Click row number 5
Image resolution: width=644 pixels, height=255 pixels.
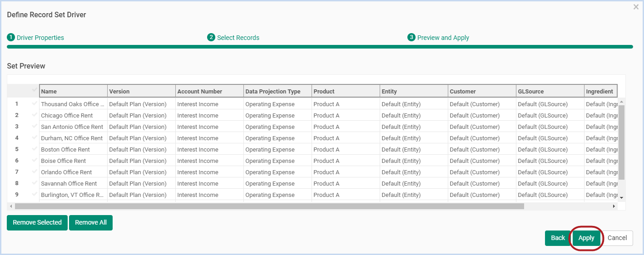click(17, 149)
